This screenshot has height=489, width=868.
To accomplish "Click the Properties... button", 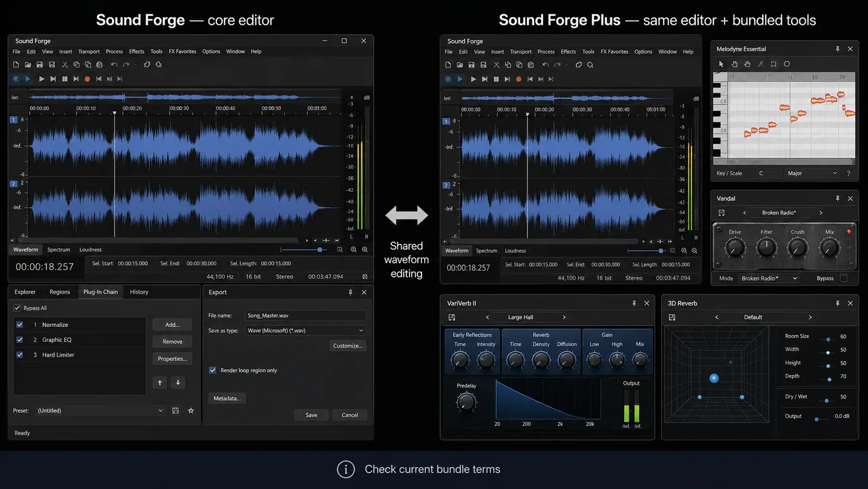I will click(x=172, y=359).
